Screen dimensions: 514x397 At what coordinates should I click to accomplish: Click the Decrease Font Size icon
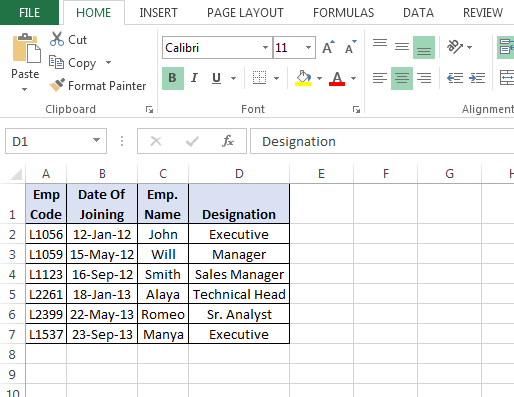pyautogui.click(x=350, y=47)
